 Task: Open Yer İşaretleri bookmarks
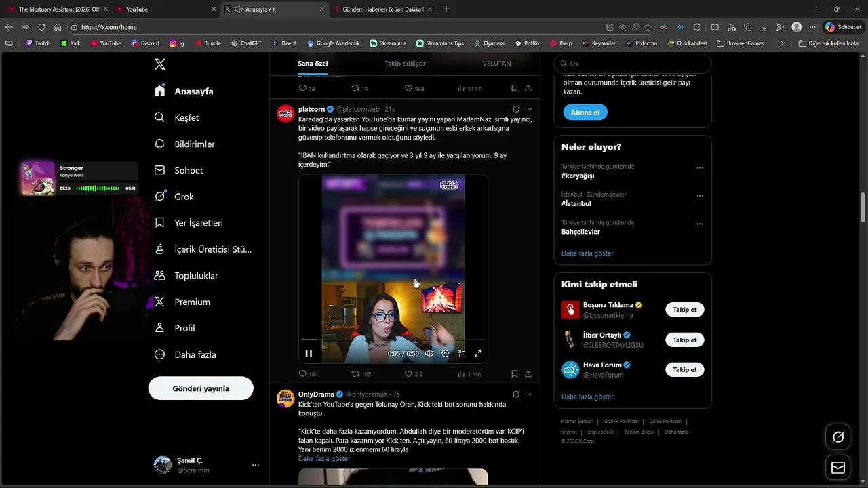(189, 222)
